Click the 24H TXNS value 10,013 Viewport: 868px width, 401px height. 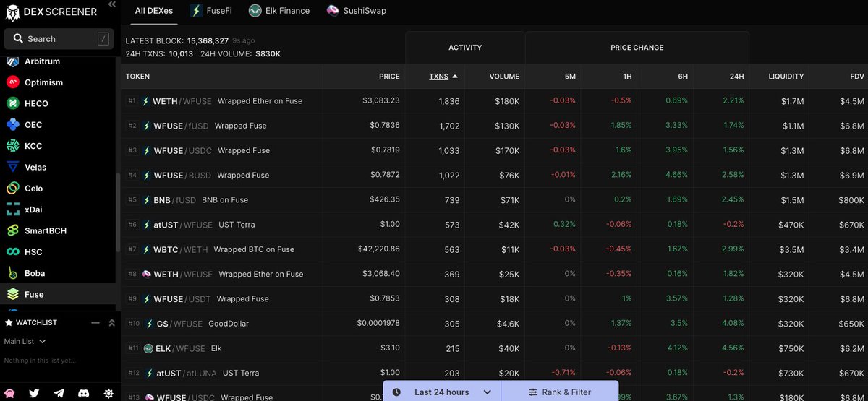coord(181,53)
